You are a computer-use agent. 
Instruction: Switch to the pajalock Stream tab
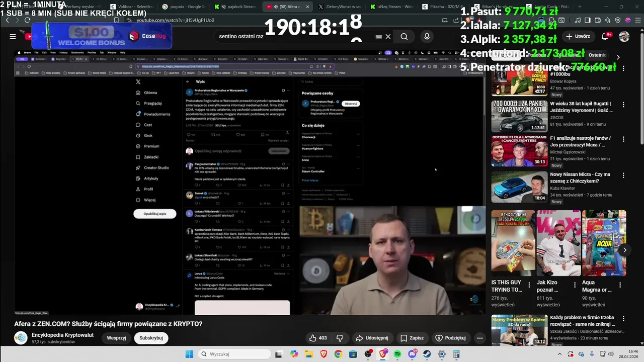235,7
